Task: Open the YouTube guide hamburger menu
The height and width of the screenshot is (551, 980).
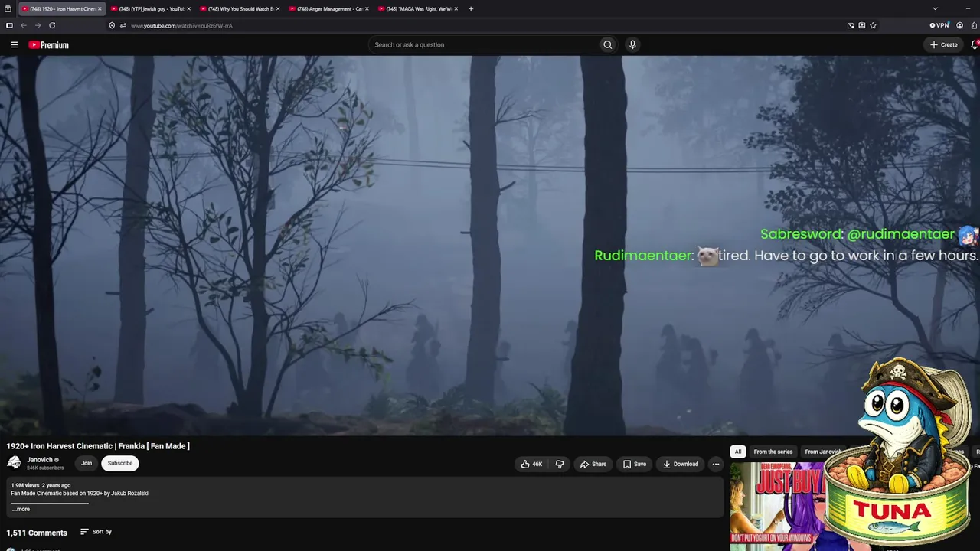Action: 14,44
